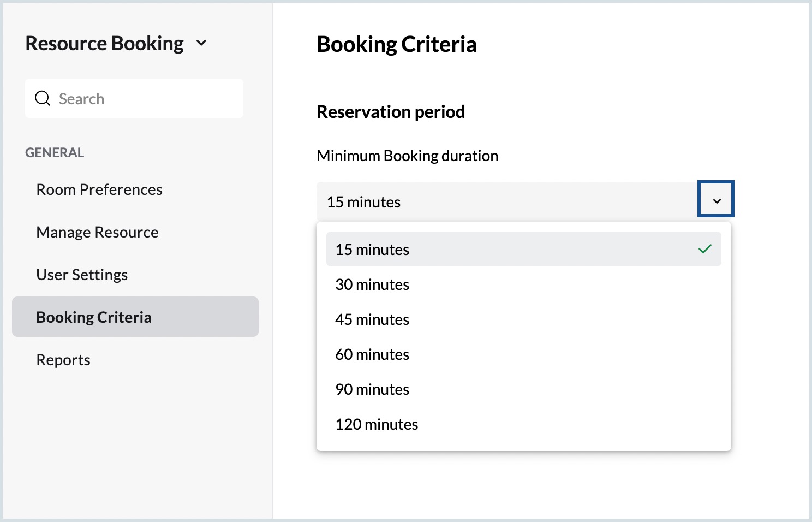Choose 30 minutes from the list

(372, 284)
